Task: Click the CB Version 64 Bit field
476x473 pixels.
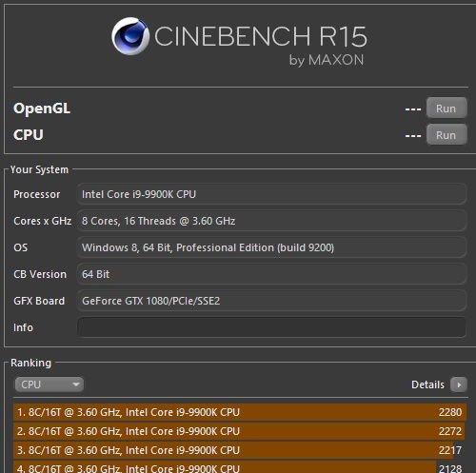Action: point(271,274)
